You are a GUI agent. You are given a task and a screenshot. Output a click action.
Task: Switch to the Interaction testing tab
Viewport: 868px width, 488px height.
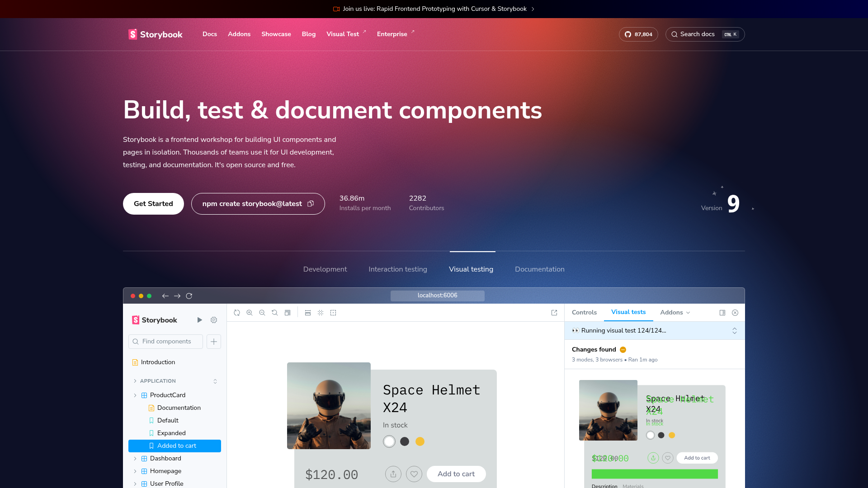tap(397, 269)
